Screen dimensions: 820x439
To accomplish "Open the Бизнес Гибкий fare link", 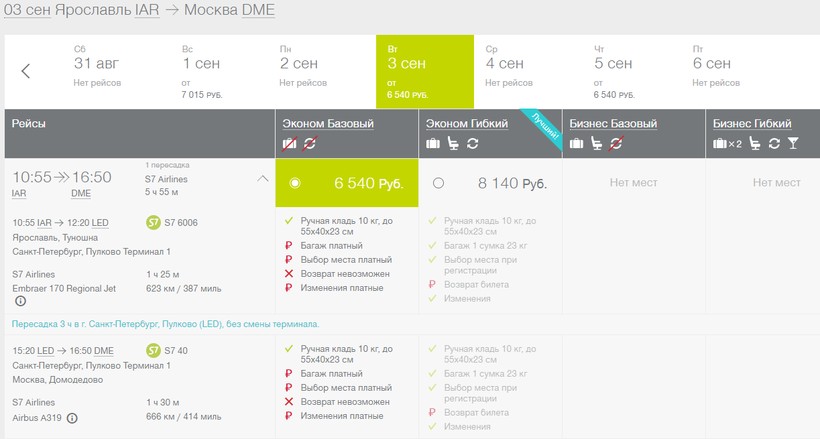I will [x=752, y=123].
